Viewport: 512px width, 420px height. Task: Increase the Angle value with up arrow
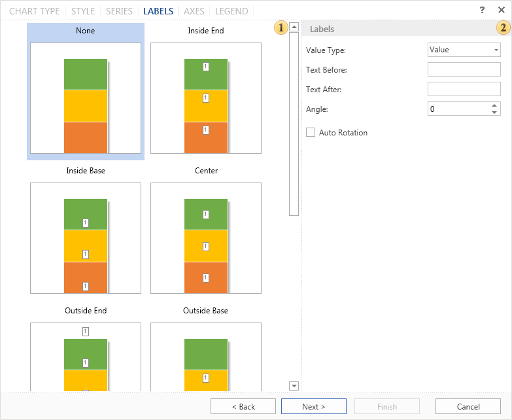494,105
